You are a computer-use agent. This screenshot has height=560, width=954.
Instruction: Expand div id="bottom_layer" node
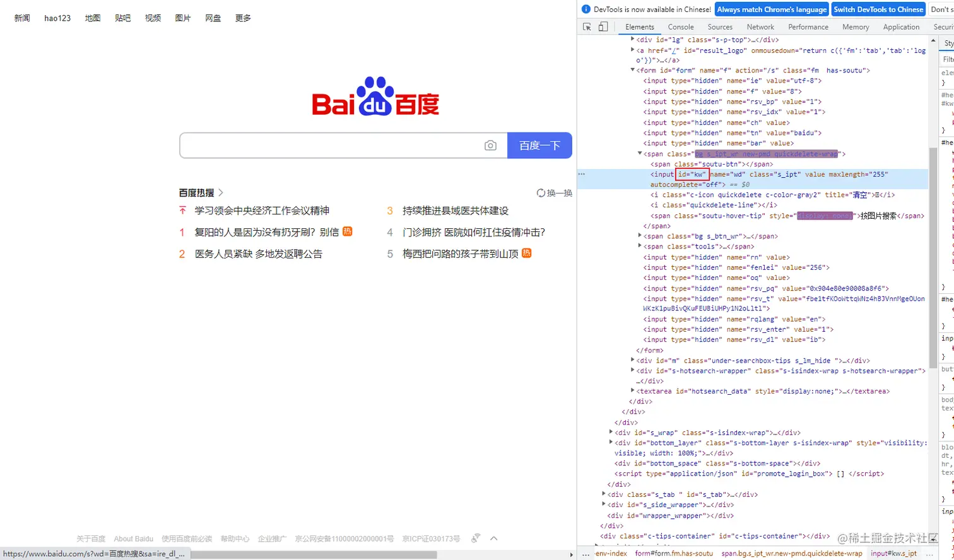pos(611,443)
